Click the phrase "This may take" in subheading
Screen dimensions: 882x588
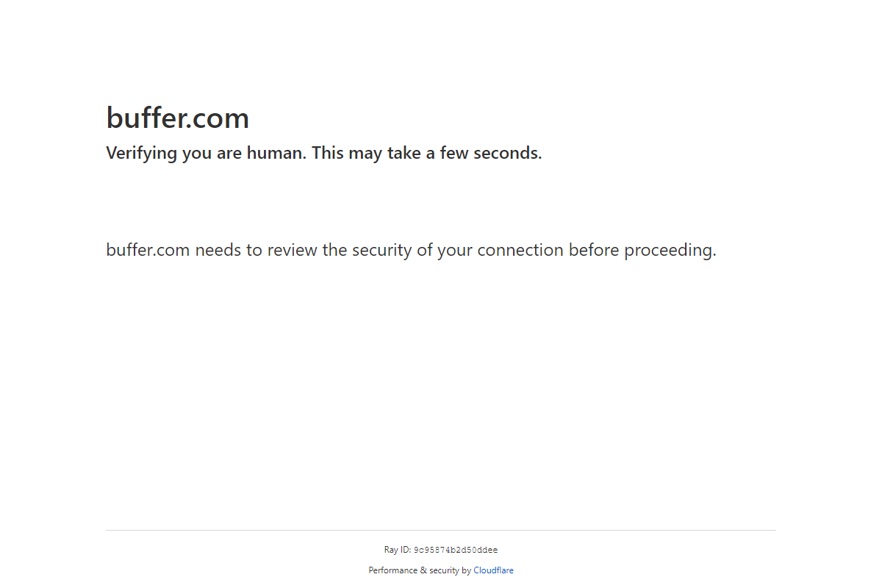click(x=366, y=153)
